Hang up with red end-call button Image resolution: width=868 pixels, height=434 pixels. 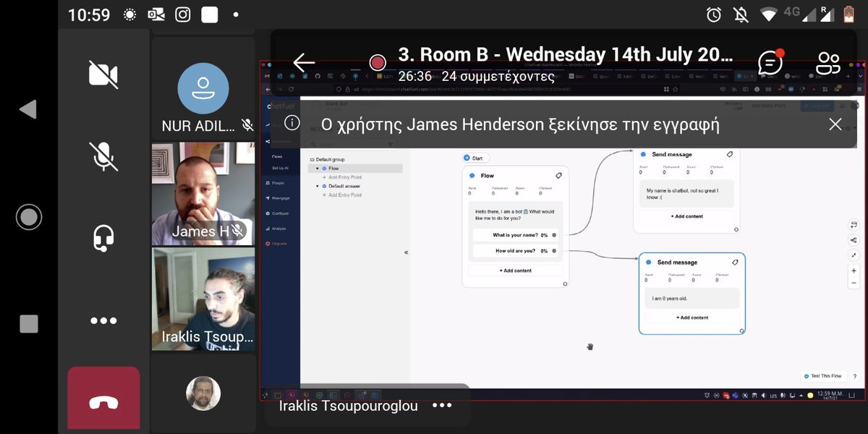(103, 398)
